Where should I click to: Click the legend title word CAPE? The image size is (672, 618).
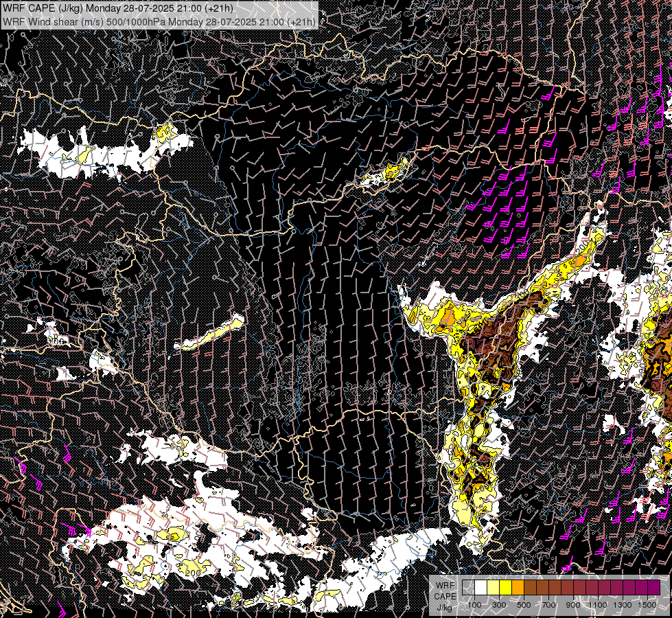[445, 597]
